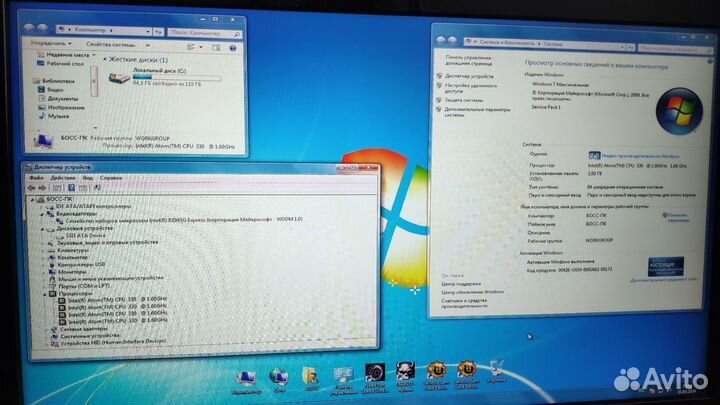Select Библиотеки in navigation pane
720x405 pixels.
pos(54,81)
